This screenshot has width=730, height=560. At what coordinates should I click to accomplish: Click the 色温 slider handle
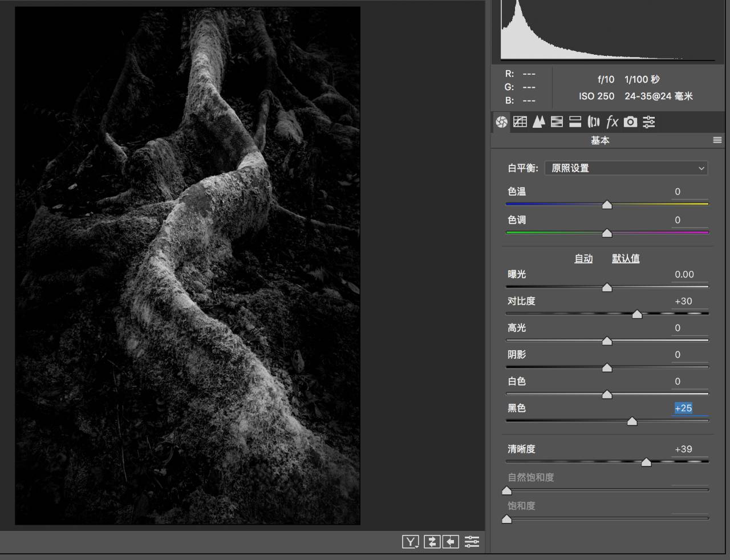pyautogui.click(x=607, y=204)
